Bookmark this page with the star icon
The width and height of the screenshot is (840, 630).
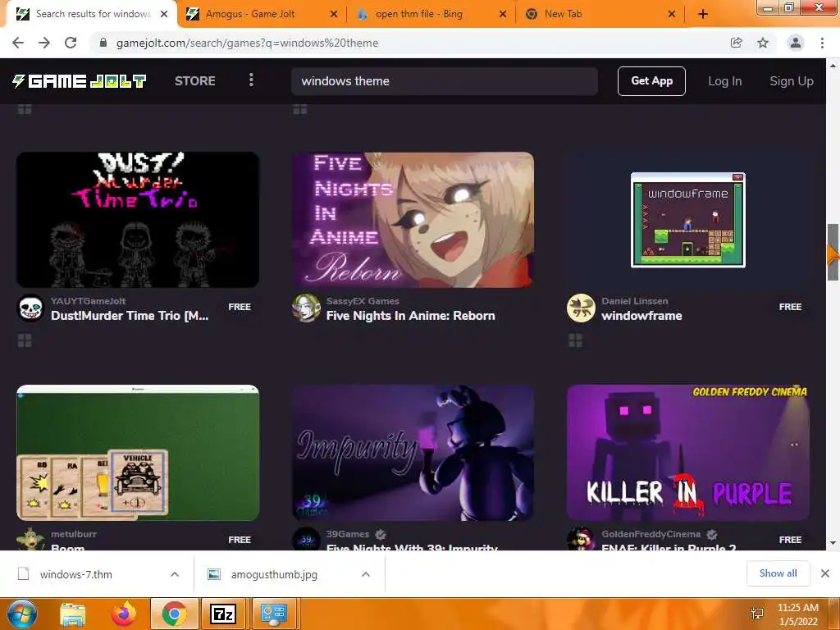click(x=763, y=43)
